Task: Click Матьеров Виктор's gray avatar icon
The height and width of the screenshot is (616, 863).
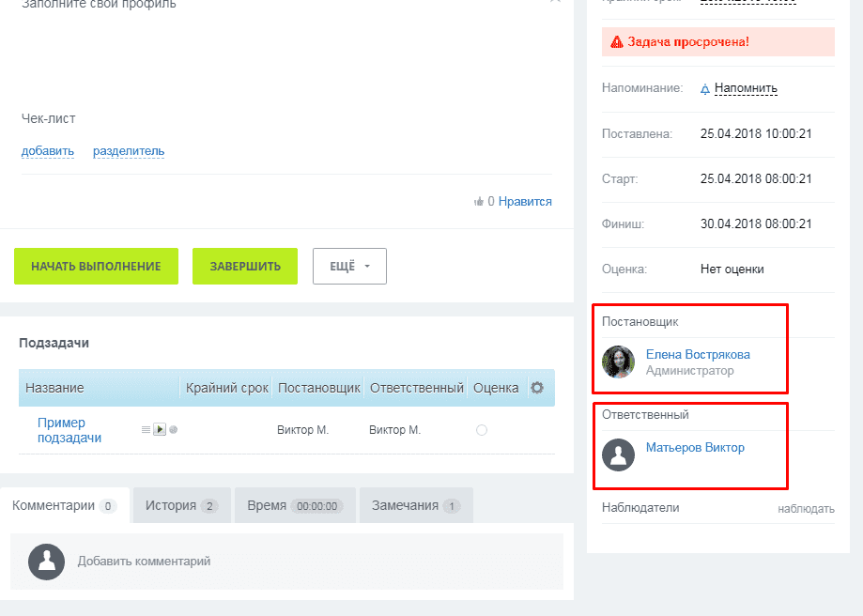Action: [618, 454]
